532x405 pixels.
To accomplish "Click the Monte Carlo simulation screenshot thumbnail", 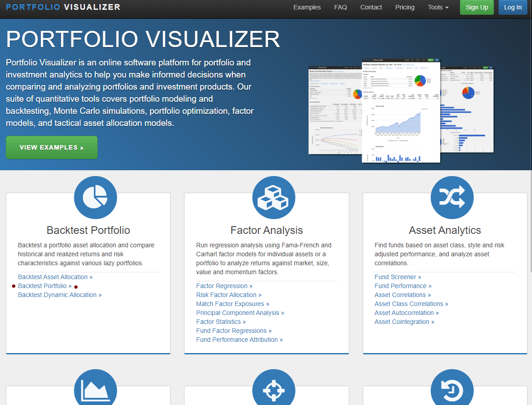I will (335, 110).
